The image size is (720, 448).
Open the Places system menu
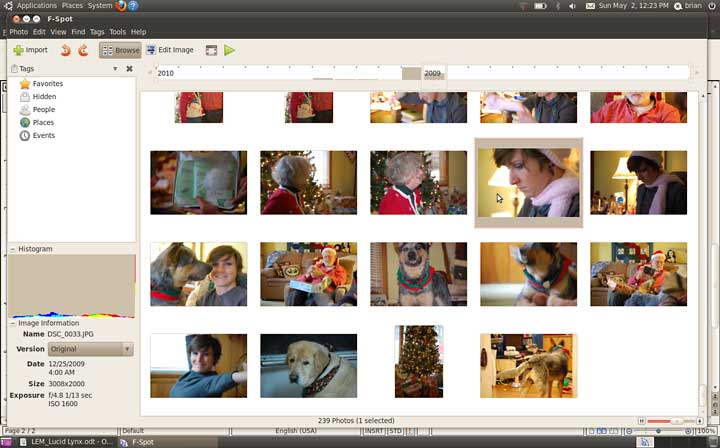click(x=72, y=6)
